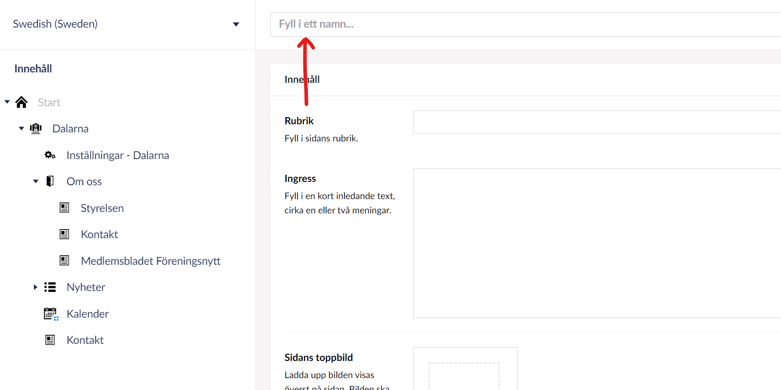Click the Sidans toppbild image upload area
This screenshot has height=390, width=781.
pyautogui.click(x=465, y=369)
